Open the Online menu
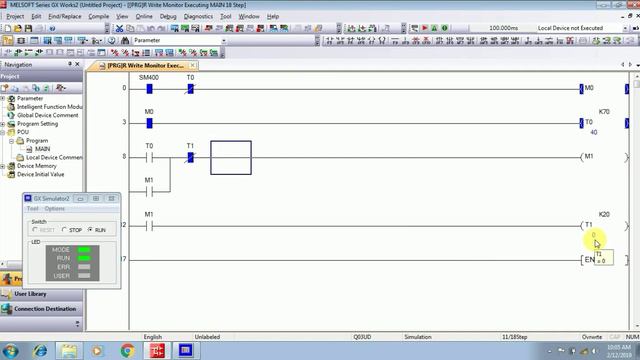 tap(144, 16)
